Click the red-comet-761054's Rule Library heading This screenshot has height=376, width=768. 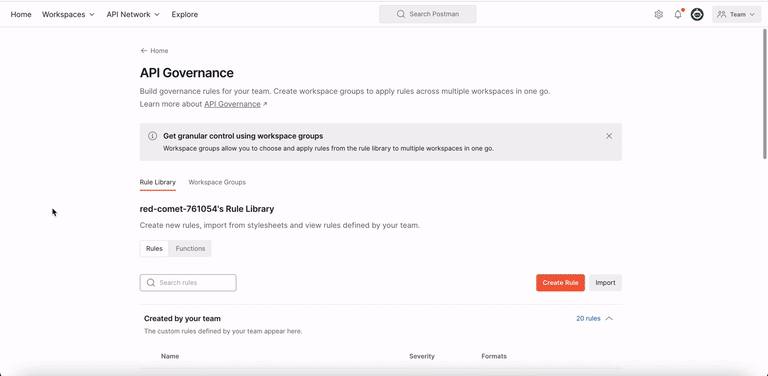pyautogui.click(x=207, y=209)
